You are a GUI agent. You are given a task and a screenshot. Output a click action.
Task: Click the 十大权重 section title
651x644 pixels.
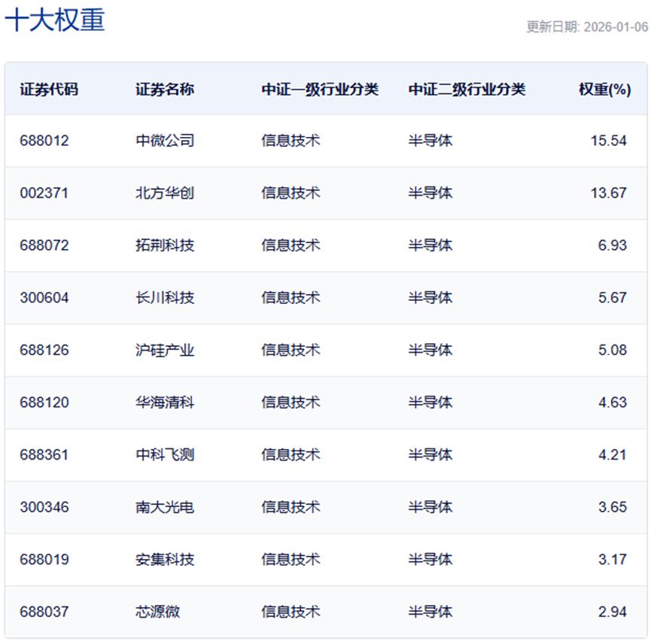tap(55, 20)
